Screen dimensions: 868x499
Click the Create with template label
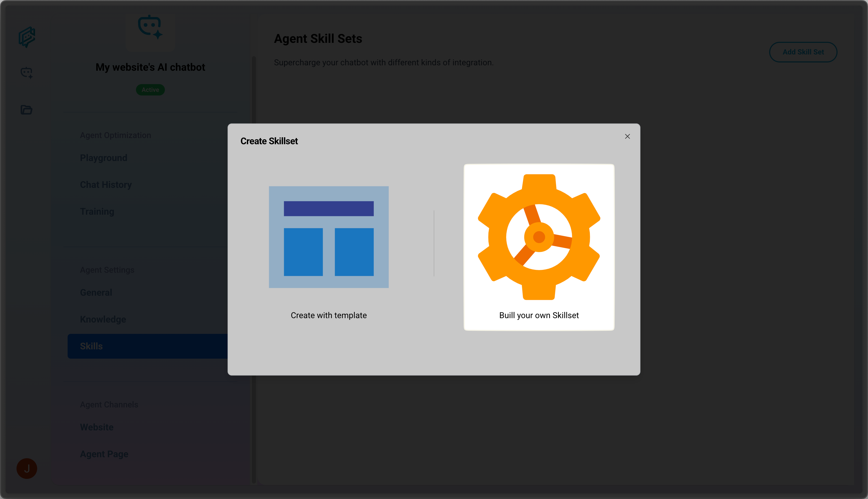coord(329,315)
